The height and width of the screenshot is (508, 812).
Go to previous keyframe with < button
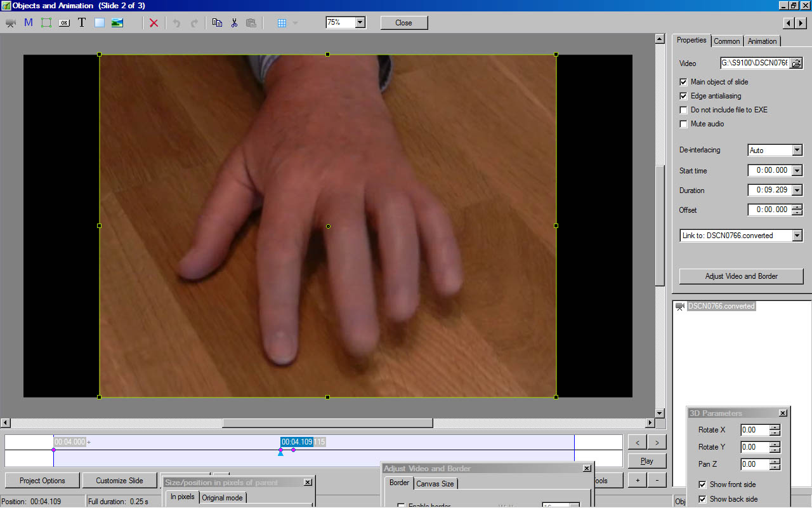[x=638, y=443]
